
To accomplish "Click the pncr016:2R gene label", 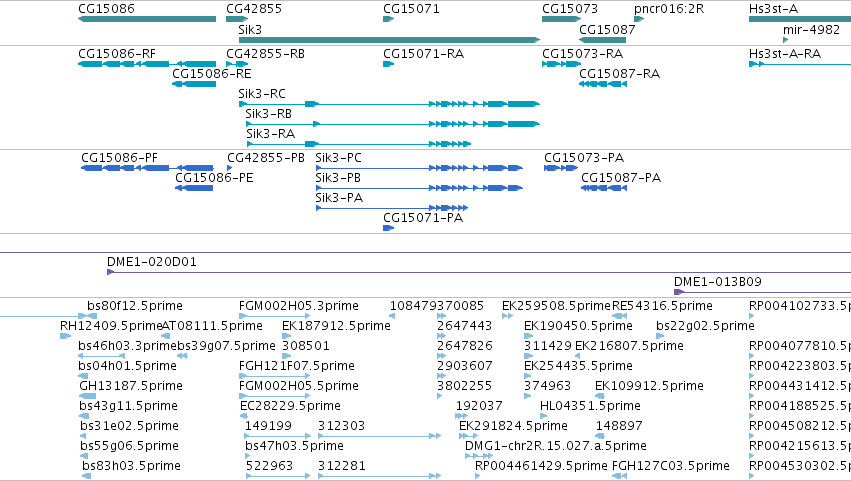I will [669, 9].
